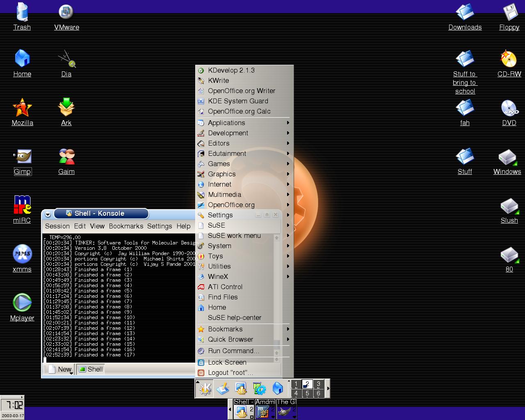Image resolution: width=525 pixels, height=420 pixels.
Task: Launch mIRC from the desktop
Action: click(22, 210)
